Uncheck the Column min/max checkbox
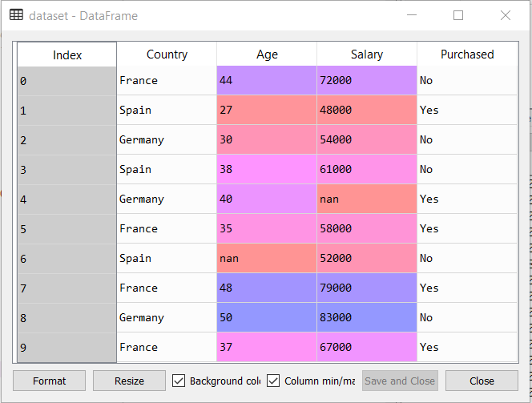Viewport: 532px width, 403px height. pyautogui.click(x=273, y=381)
